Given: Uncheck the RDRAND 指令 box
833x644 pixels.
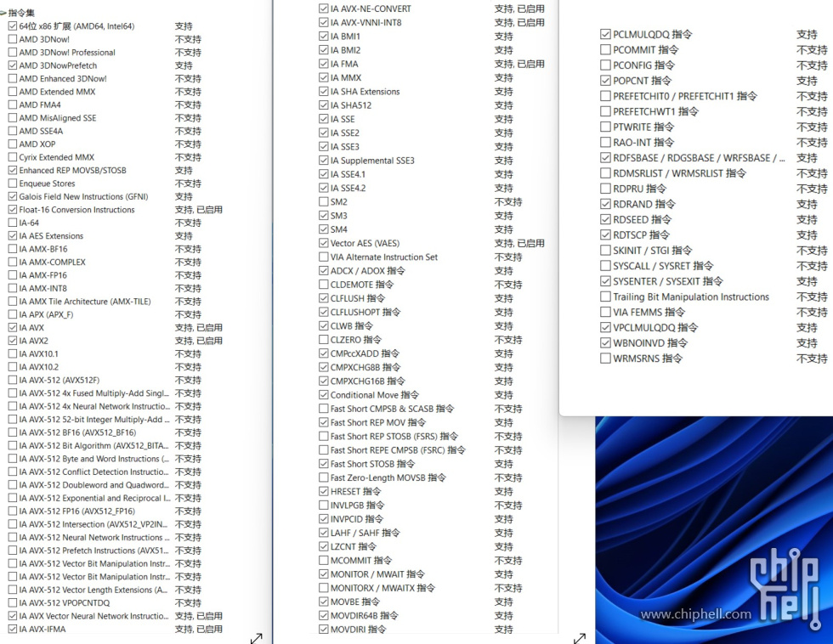Looking at the screenshot, I should click(x=605, y=204).
